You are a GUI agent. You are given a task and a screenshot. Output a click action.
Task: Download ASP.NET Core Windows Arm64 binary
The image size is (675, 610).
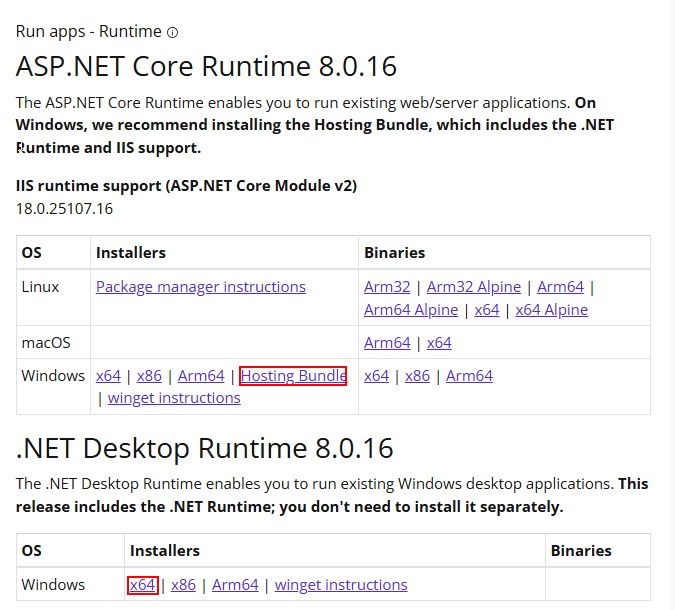click(469, 376)
